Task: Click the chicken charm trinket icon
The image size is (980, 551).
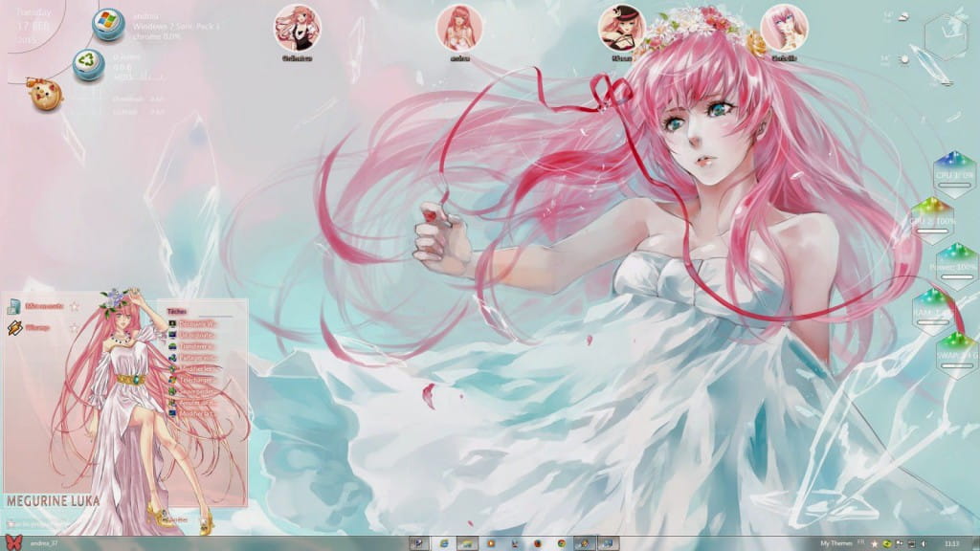Action: coord(44,91)
